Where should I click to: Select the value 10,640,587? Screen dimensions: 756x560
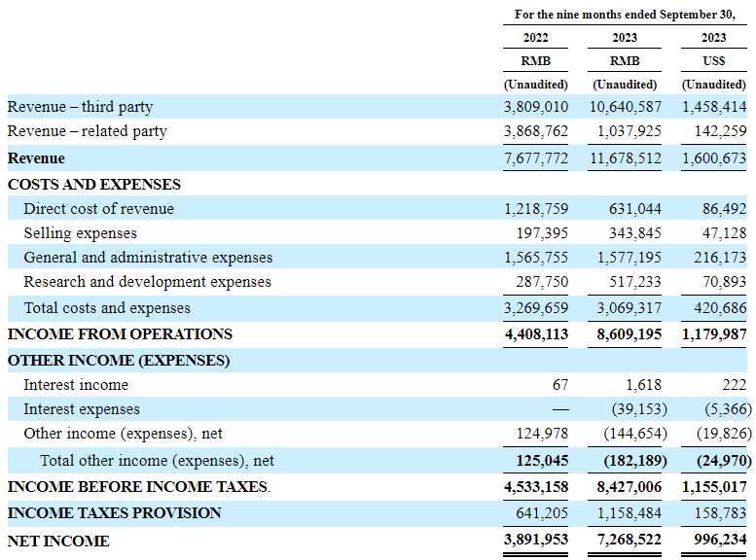click(626, 107)
